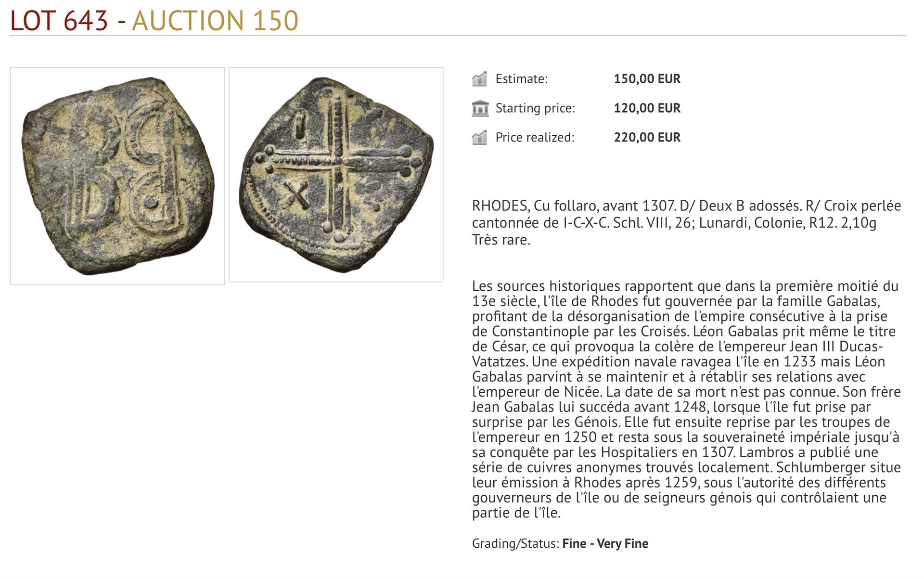
Task: Click the "Fine - Very Fine" grade text
Action: (605, 544)
